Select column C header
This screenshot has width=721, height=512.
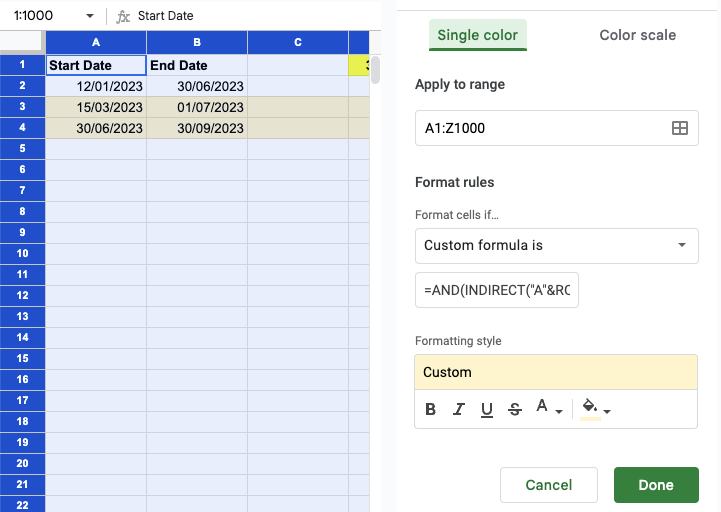[298, 42]
